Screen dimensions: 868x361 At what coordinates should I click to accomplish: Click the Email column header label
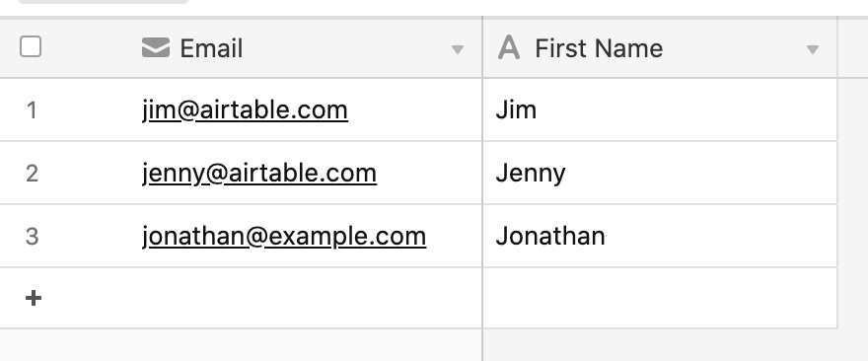point(211,48)
